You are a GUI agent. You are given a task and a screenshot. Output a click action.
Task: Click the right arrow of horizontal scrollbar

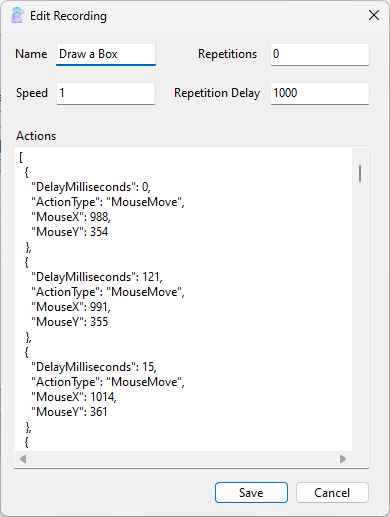[x=343, y=459]
